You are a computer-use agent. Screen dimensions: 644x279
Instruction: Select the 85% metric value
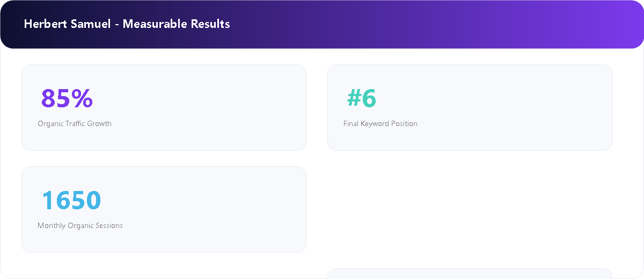67,98
